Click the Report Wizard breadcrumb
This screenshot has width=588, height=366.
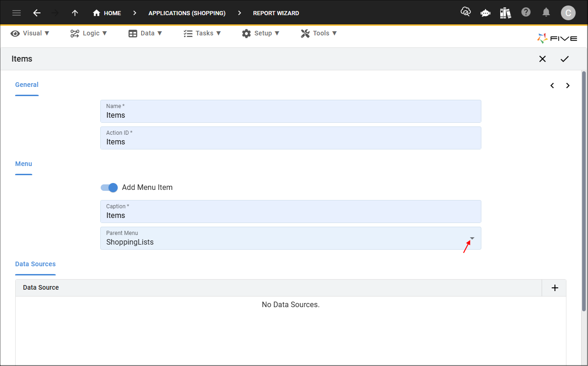click(276, 13)
